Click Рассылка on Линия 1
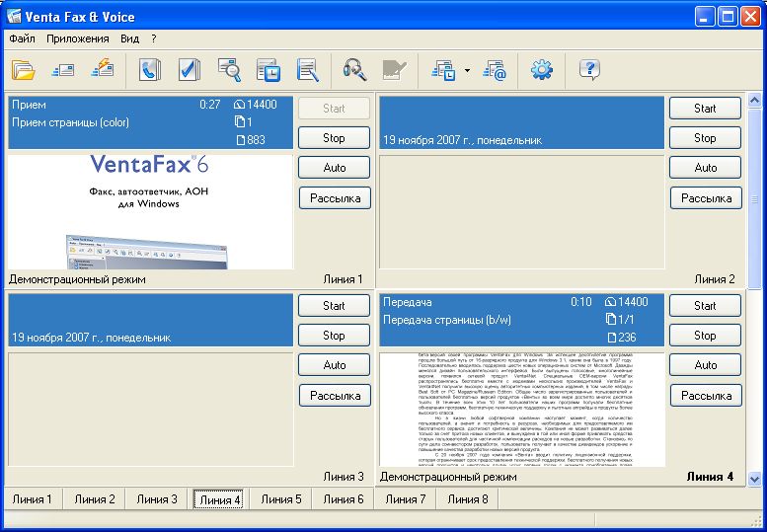 pos(335,198)
